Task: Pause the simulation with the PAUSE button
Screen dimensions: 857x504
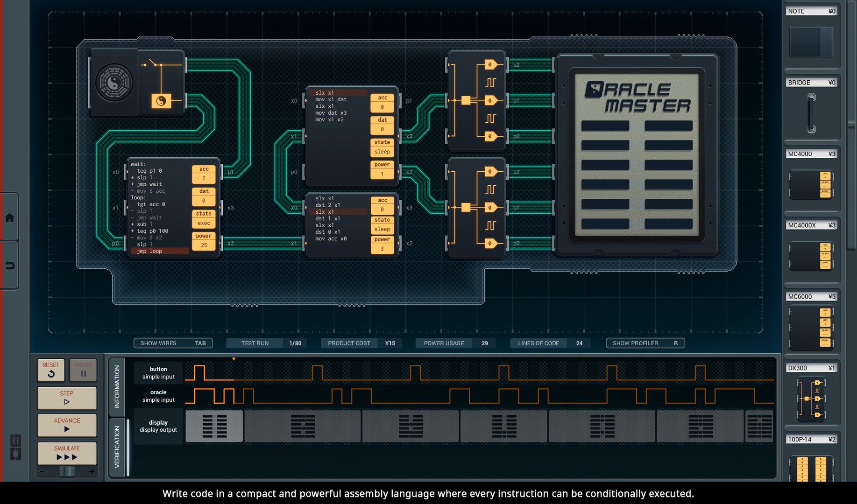Action: [83, 370]
